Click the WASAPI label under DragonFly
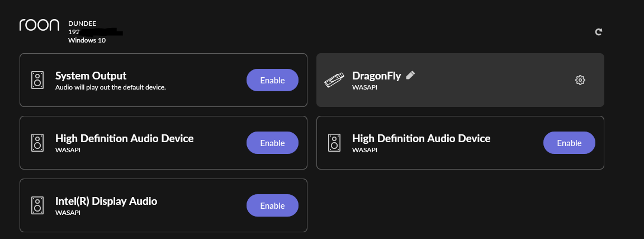644x239 pixels. point(364,87)
